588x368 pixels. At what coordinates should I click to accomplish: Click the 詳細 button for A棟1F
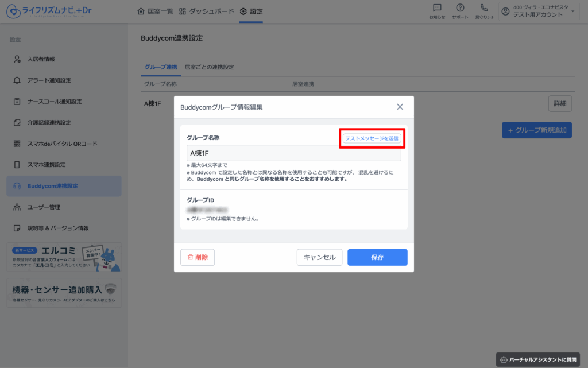[x=560, y=103]
